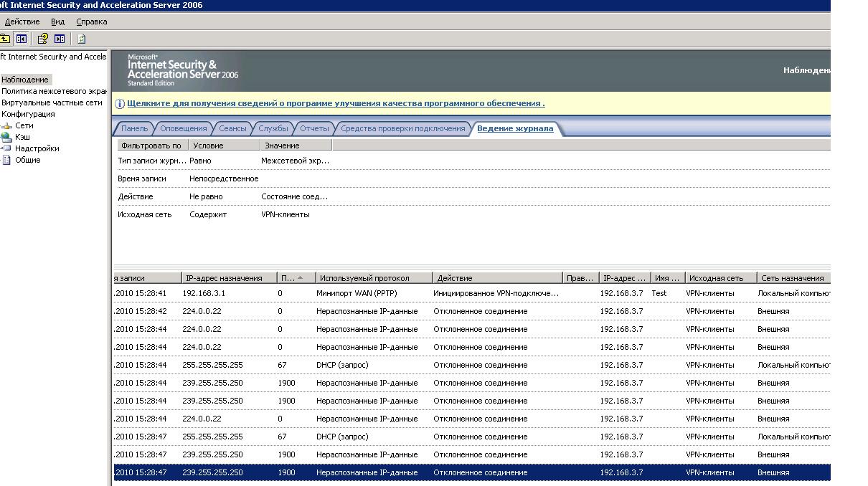Sort log by Сеть назначения column

793,278
